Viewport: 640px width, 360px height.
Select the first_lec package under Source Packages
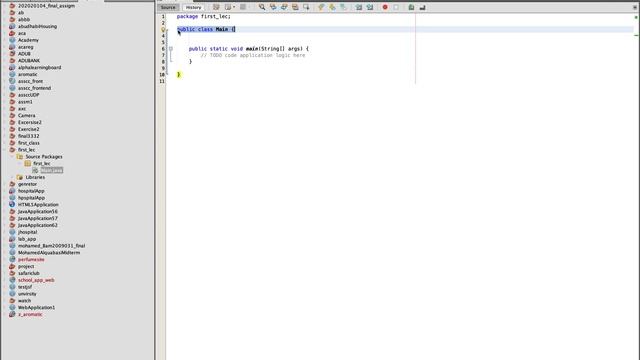(x=42, y=164)
